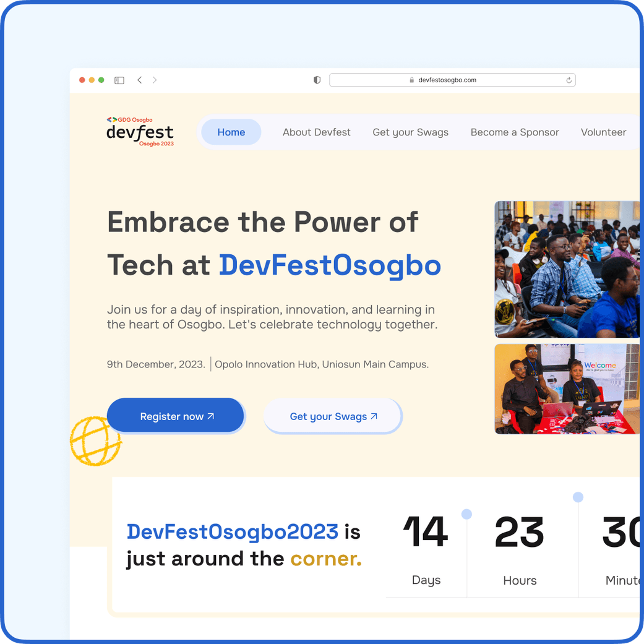Image resolution: width=644 pixels, height=644 pixels.
Task: Reload the page using the refresh icon
Action: pyautogui.click(x=569, y=80)
